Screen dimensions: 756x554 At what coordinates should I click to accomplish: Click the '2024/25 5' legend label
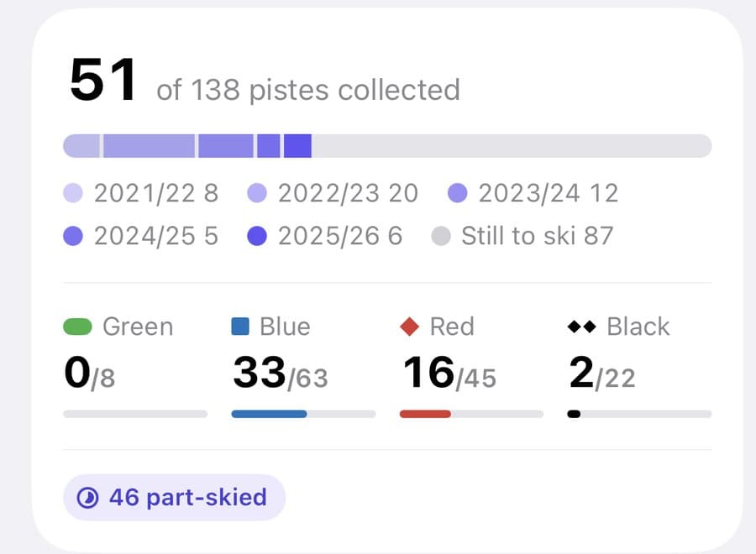pos(156,236)
